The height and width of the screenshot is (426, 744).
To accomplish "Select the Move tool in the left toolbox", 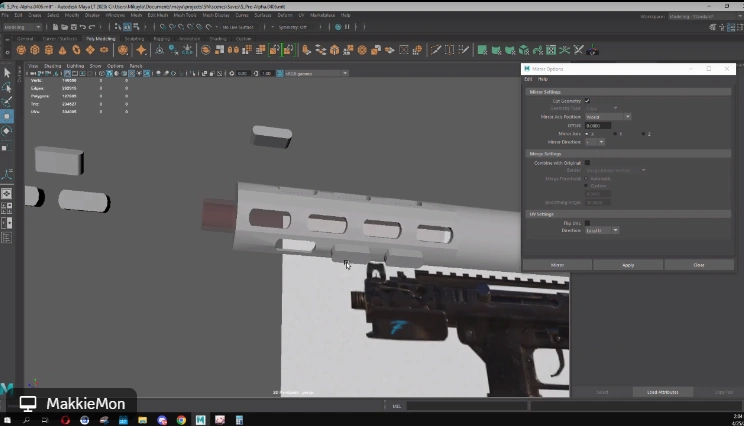I will 6,116.
